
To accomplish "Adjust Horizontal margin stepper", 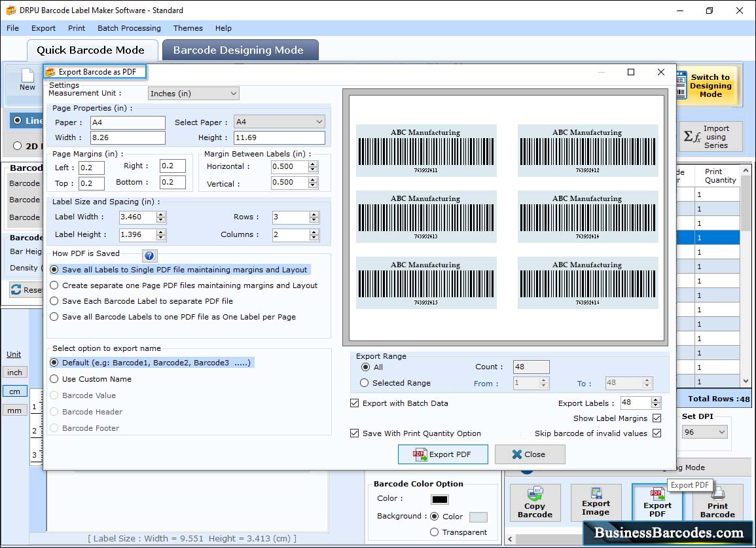I will coord(313,167).
